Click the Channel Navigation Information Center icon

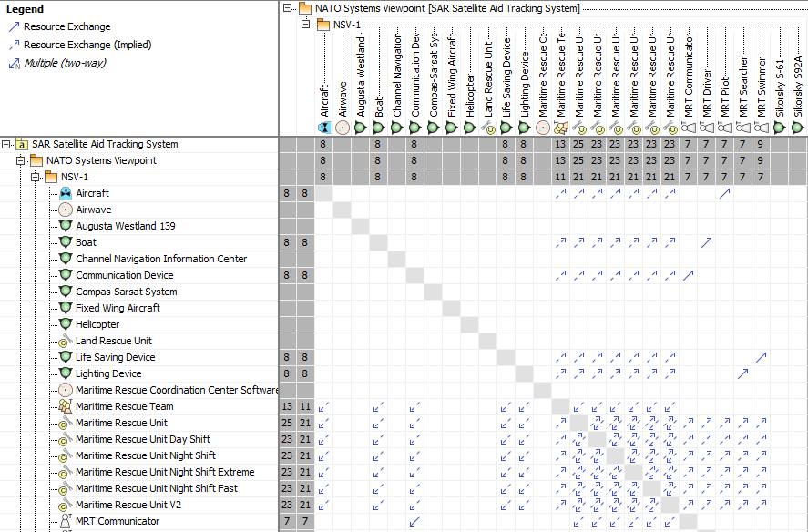pyautogui.click(x=66, y=259)
